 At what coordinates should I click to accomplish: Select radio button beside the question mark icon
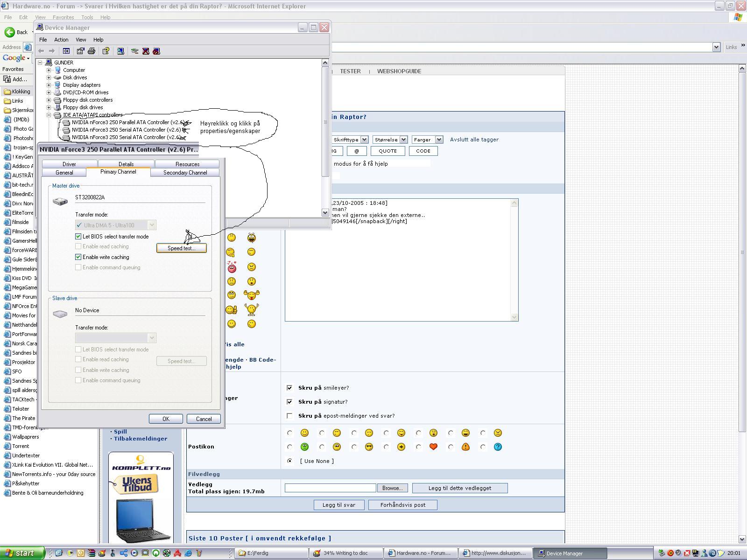click(483, 447)
